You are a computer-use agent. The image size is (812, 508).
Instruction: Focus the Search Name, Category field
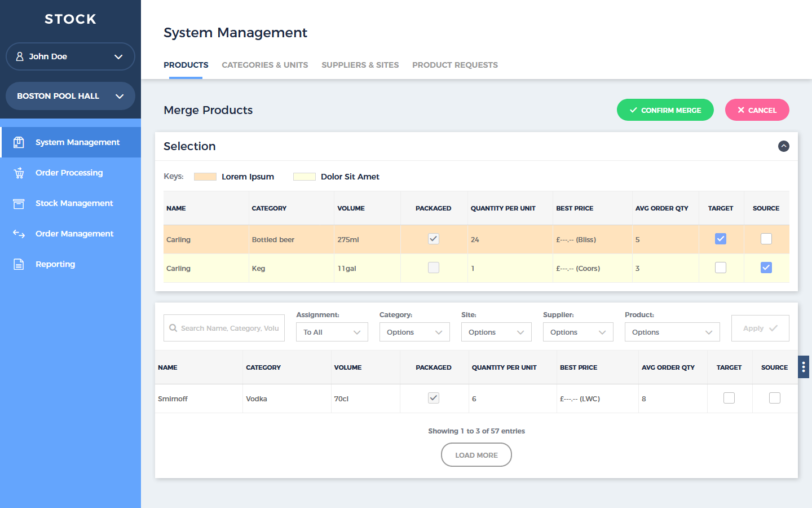click(x=230, y=328)
